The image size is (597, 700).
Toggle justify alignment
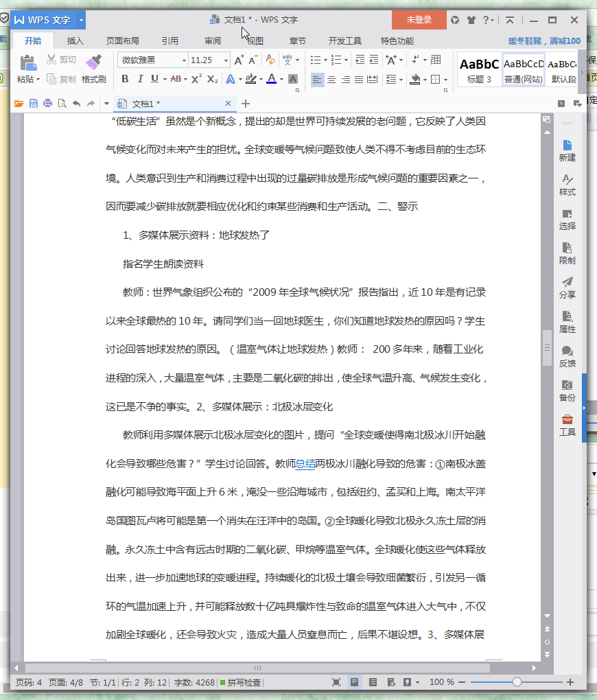tap(359, 80)
